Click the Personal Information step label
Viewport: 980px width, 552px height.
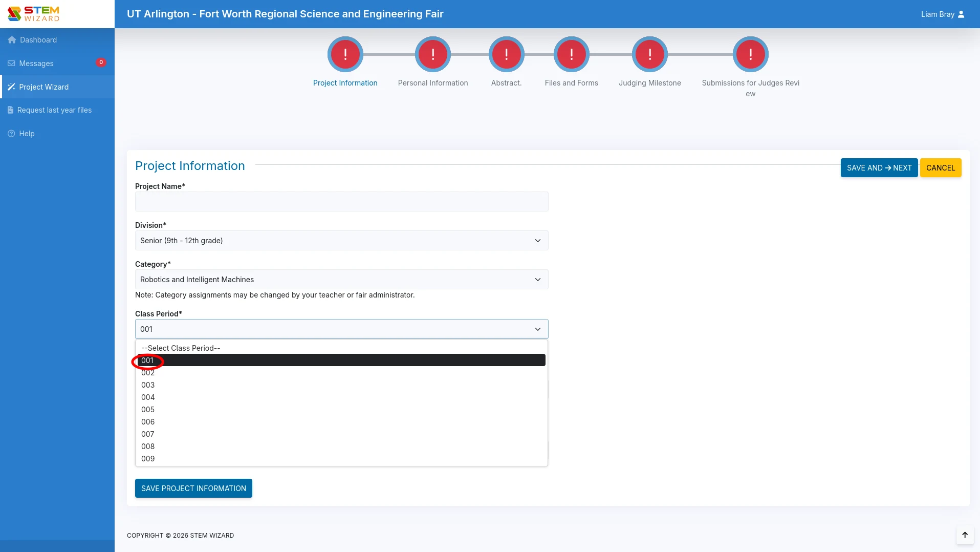coord(433,83)
